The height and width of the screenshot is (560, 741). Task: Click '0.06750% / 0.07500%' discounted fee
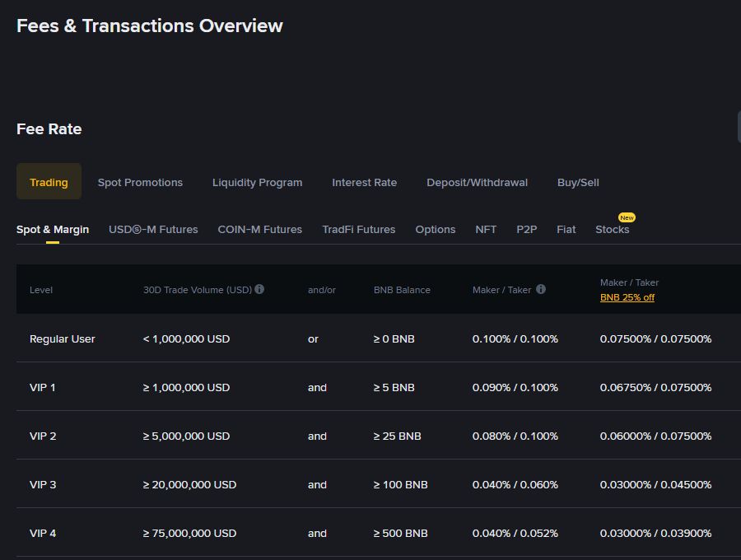(x=655, y=388)
